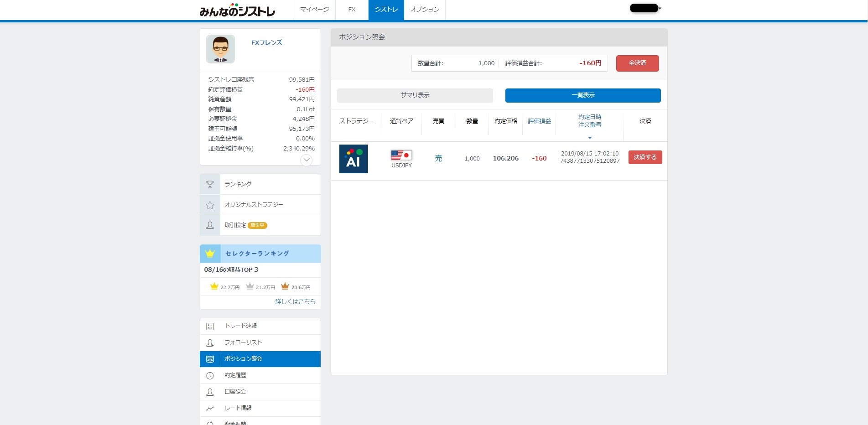Click the FXフレンズ profile avatar

point(220,49)
